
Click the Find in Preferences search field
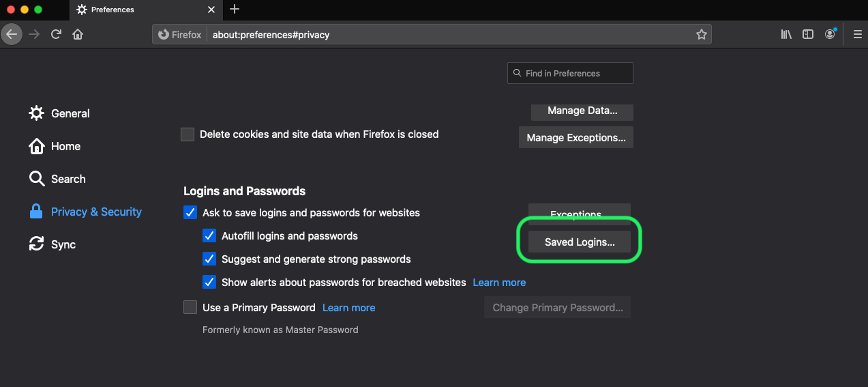(570, 73)
